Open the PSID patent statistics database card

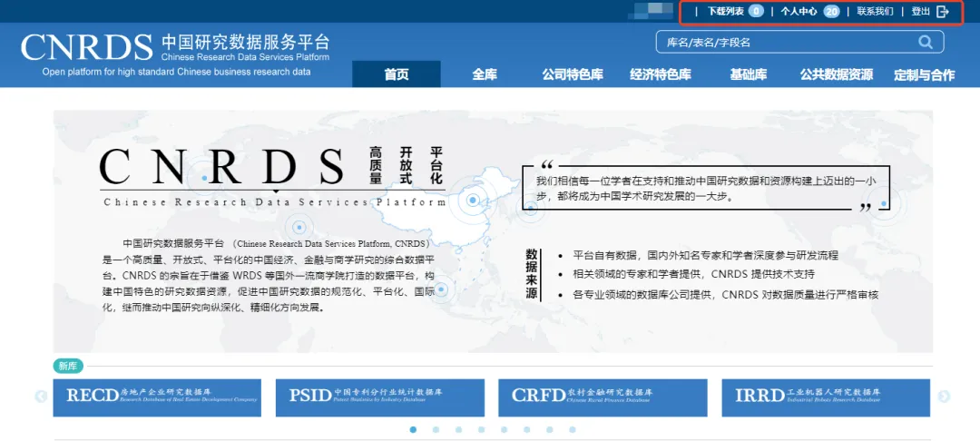coord(380,397)
